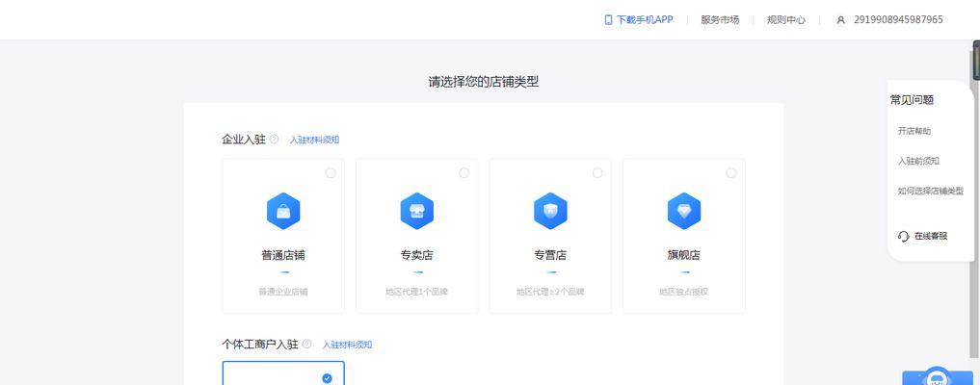Open 入驻材料须知 link next to 个体工商户入驻
980x385 pixels.
click(348, 345)
